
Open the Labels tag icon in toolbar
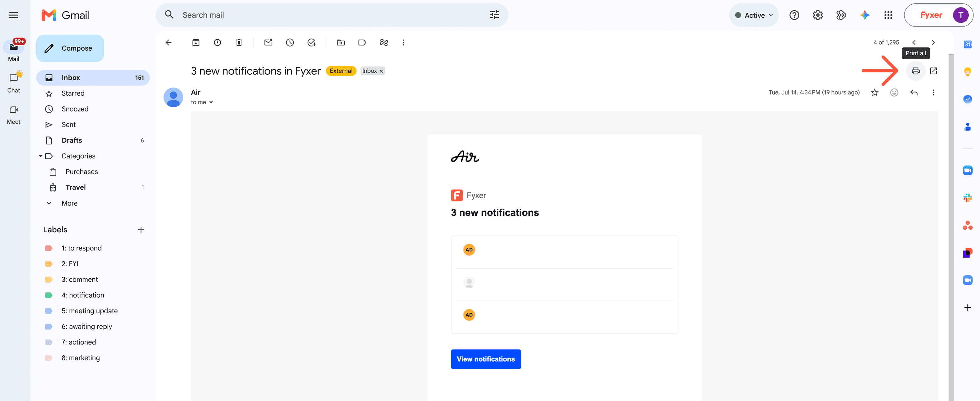pyautogui.click(x=362, y=42)
